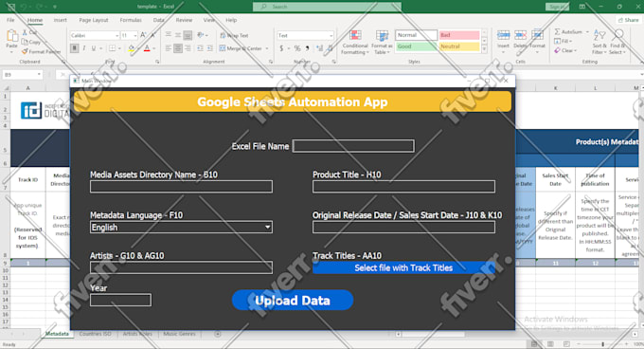Toggle Bottom Align in Alignment group
This screenshot has height=349, width=644.
tap(188, 35)
